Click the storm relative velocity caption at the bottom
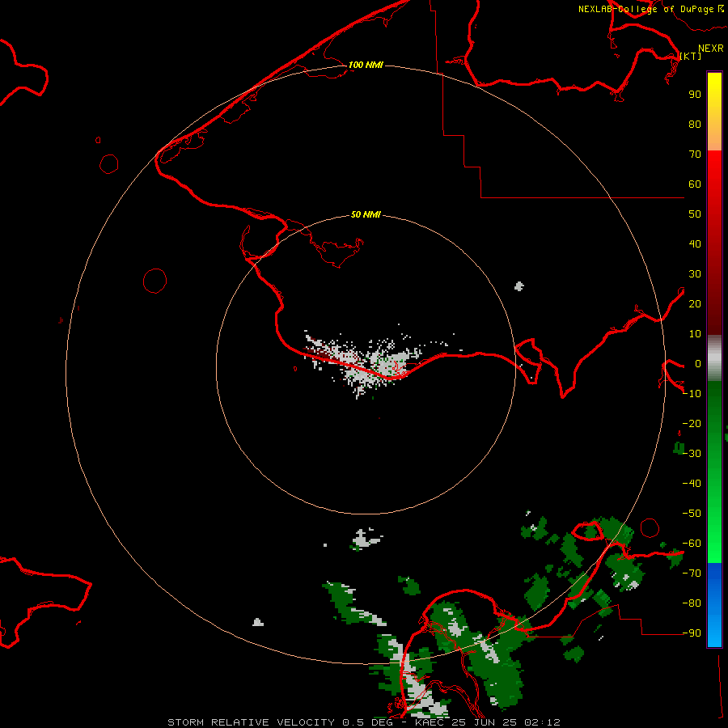The width and height of the screenshot is (728, 728). tap(364, 722)
